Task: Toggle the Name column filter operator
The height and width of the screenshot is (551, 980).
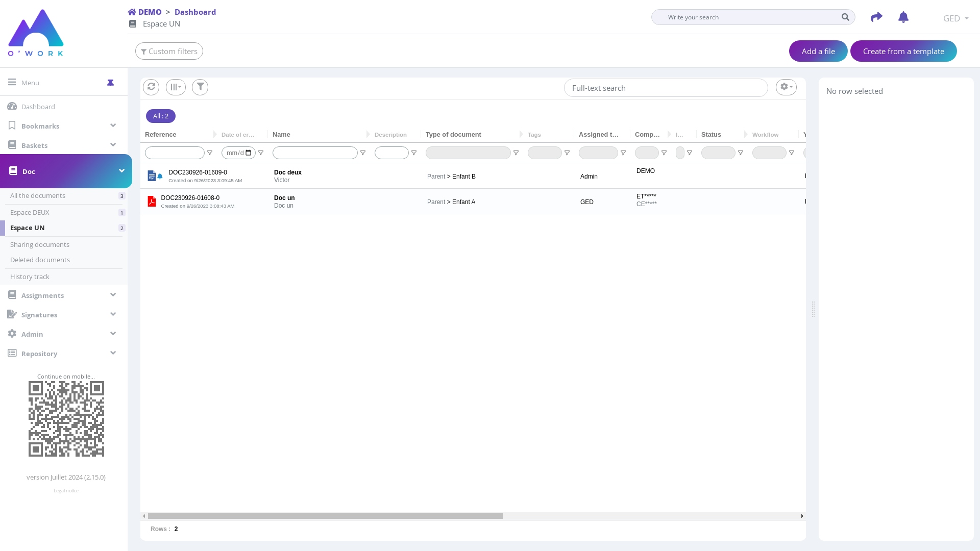Action: coord(363,153)
